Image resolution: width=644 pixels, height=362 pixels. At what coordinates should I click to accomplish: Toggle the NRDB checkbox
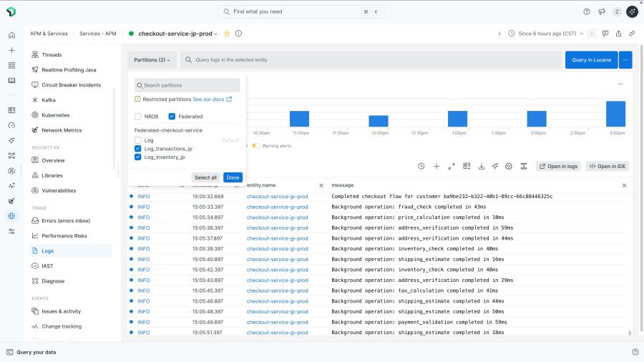pyautogui.click(x=138, y=117)
